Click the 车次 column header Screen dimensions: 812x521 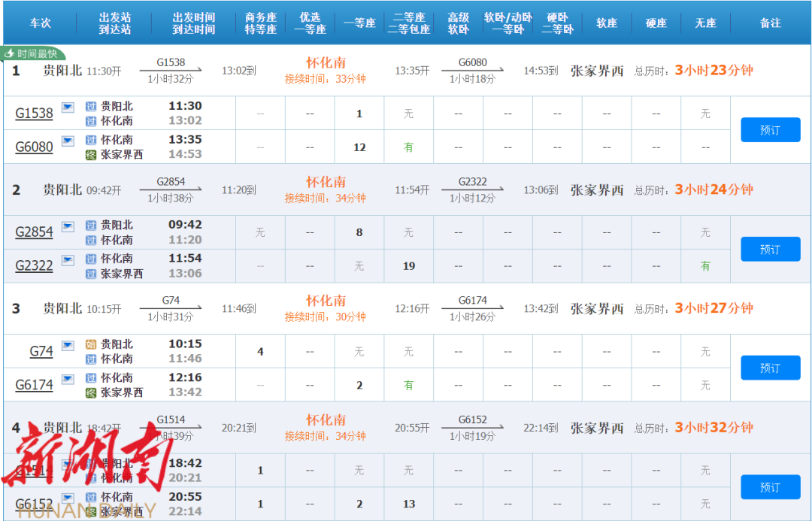point(40,23)
